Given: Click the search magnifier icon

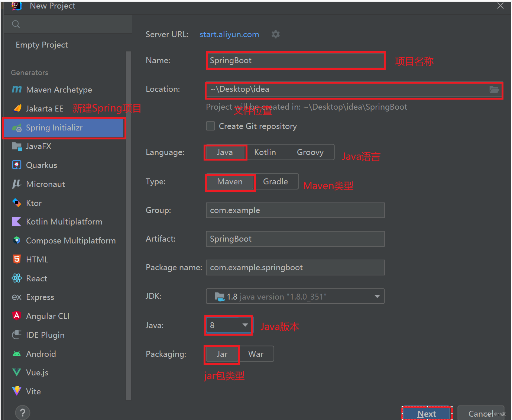Looking at the screenshot, I should point(16,24).
